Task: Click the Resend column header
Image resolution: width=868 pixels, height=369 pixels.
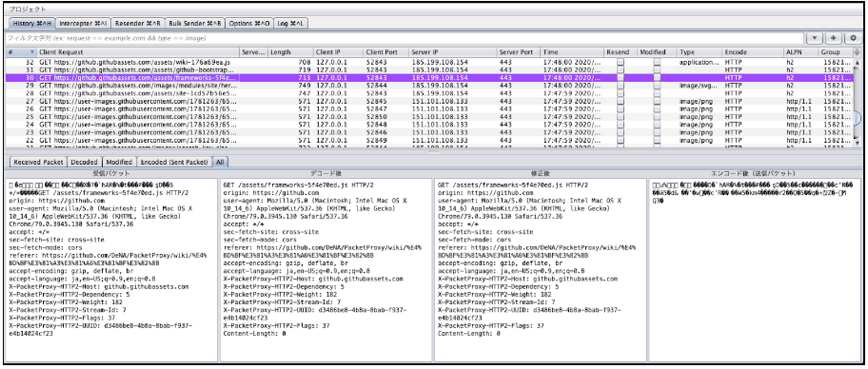Action: 620,52
